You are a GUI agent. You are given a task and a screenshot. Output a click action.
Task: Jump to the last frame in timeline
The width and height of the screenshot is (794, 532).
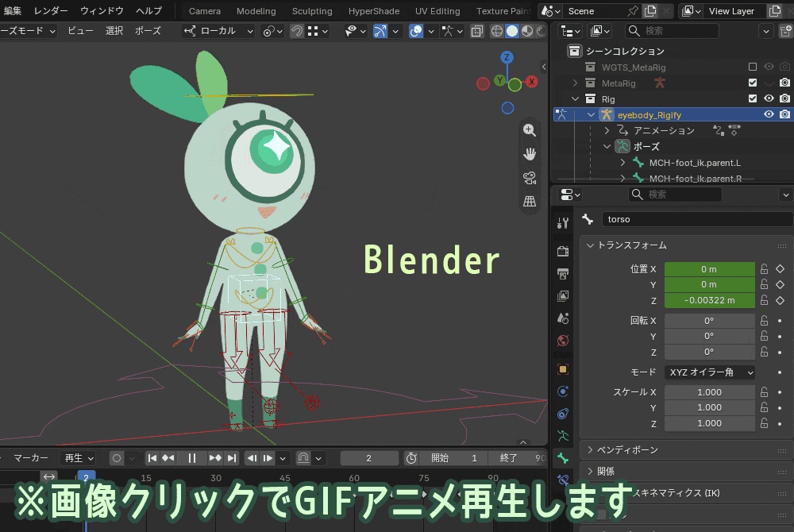point(231,458)
